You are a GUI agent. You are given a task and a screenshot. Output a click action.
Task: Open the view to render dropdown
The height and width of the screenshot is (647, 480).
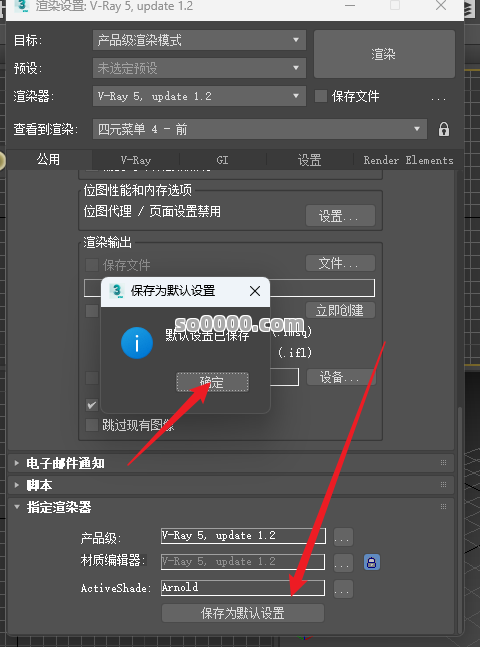pos(260,129)
